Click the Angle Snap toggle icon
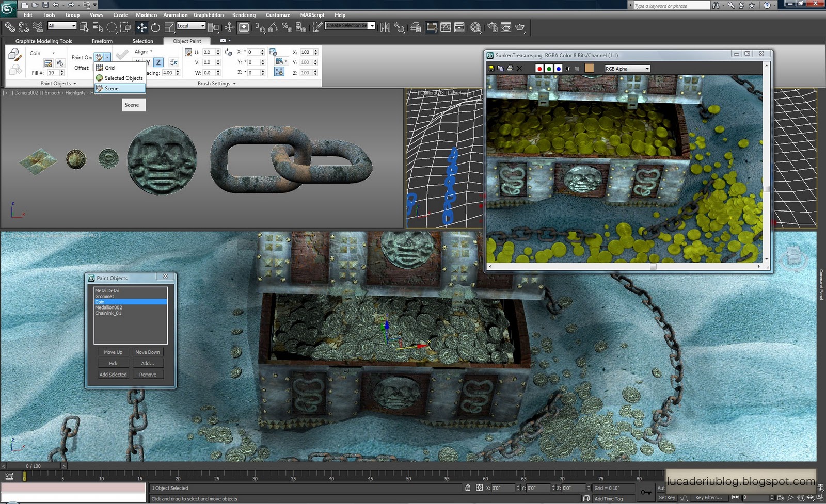This screenshot has width=826, height=504. tap(274, 28)
